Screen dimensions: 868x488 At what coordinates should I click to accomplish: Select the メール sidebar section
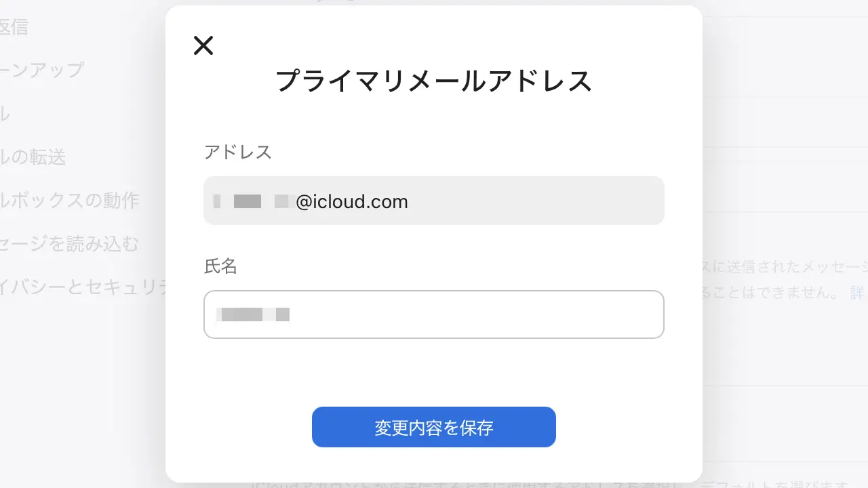tap(5, 114)
